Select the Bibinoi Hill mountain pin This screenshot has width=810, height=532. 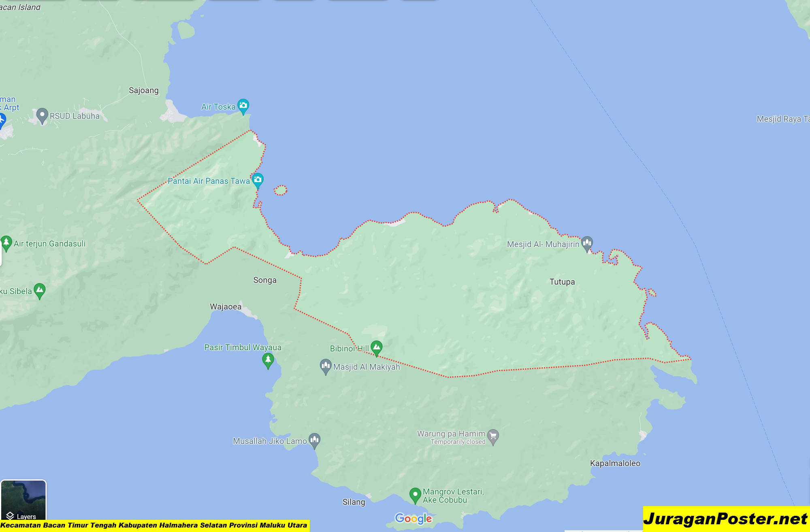[x=377, y=348]
